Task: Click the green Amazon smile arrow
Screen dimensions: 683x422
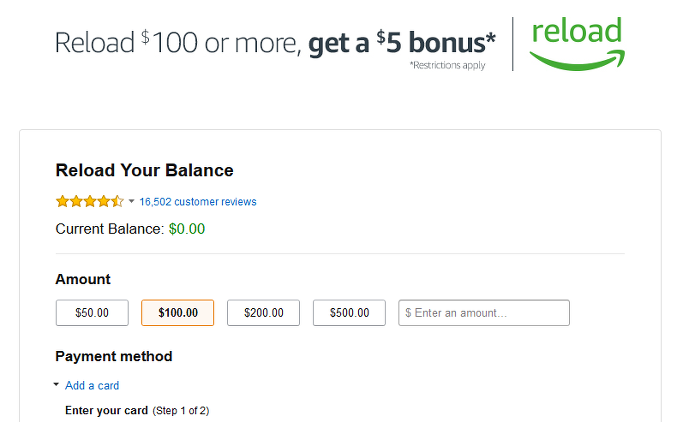Action: tap(577, 60)
